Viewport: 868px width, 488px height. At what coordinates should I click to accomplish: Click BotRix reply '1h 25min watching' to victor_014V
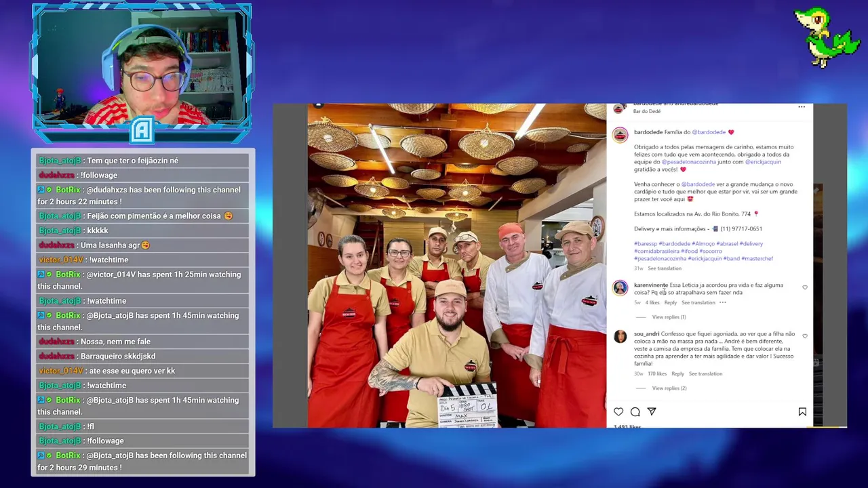point(142,280)
